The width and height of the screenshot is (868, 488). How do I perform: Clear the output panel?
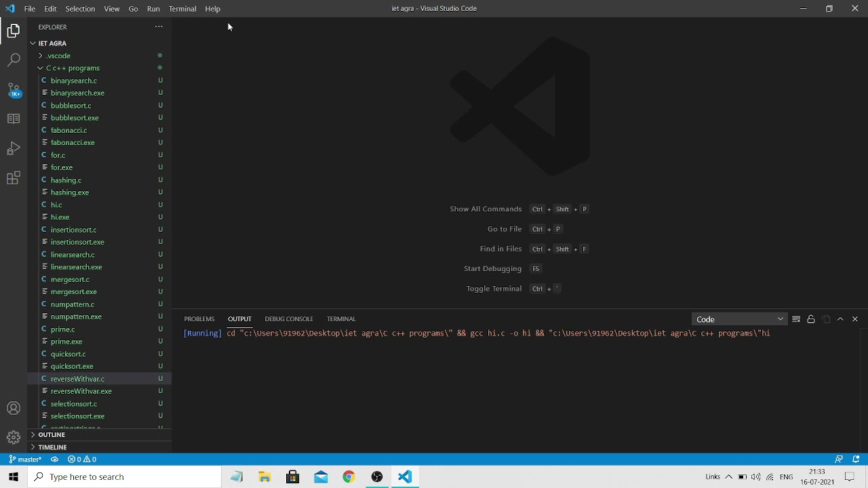796,319
